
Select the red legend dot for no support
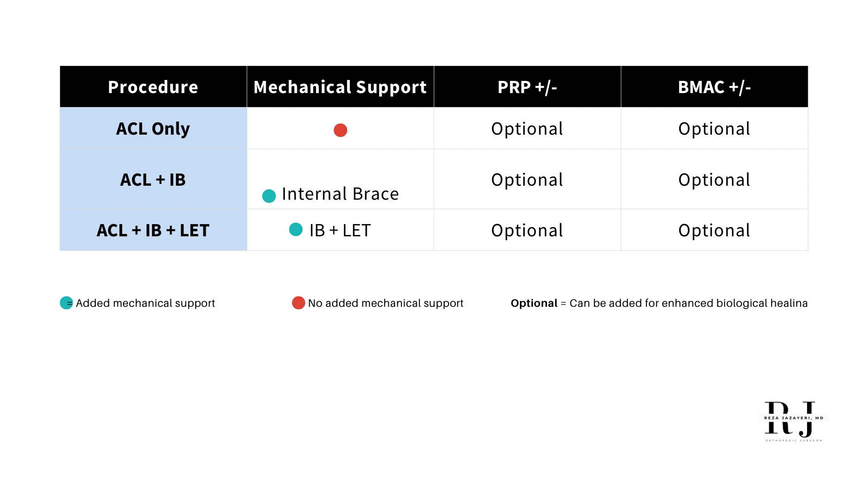[x=298, y=303]
